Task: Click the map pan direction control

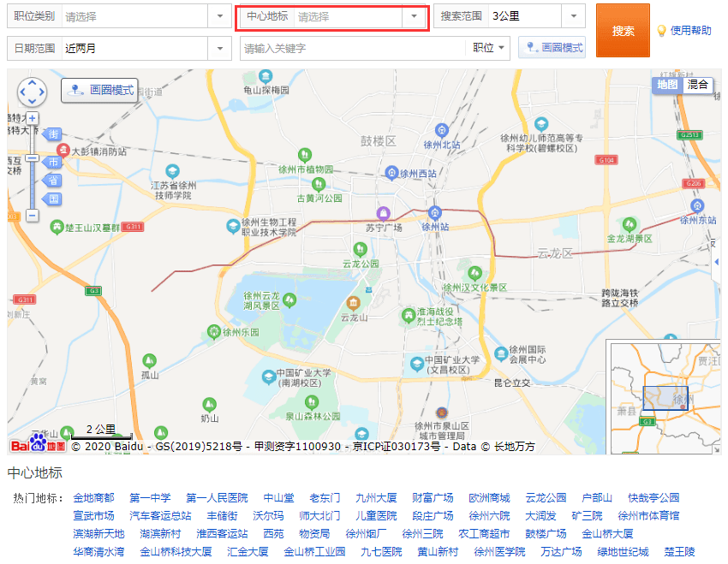Action: pos(33,91)
